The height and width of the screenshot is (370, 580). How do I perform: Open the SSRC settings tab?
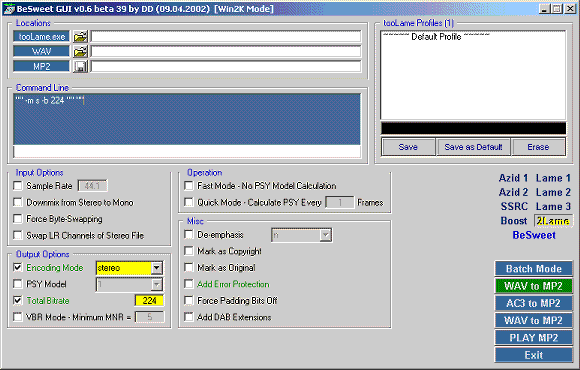pos(514,206)
